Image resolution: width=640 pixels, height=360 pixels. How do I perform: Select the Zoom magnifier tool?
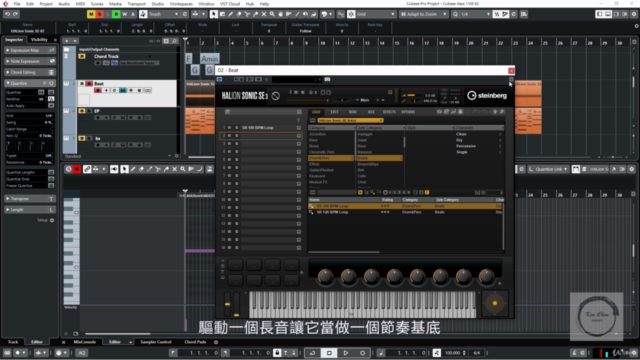coord(272,14)
